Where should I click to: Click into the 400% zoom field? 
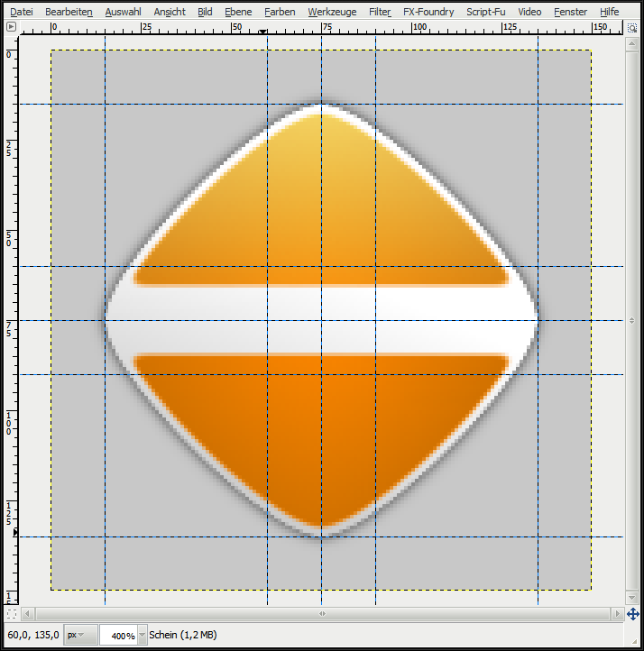tap(119, 636)
